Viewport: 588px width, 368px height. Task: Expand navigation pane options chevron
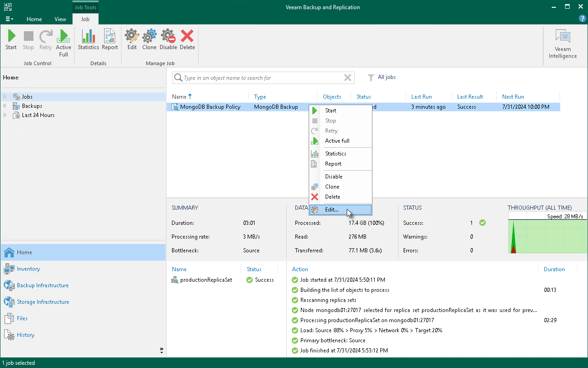click(x=161, y=351)
